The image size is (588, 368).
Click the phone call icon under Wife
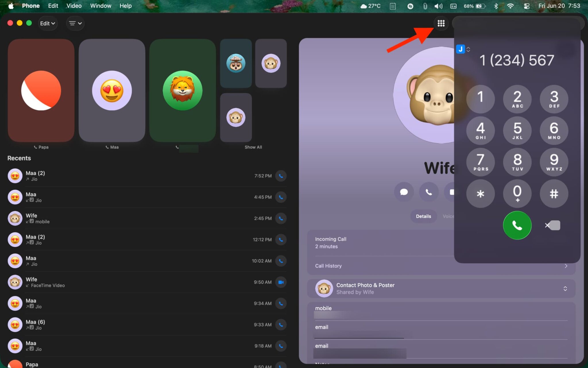[x=428, y=192]
